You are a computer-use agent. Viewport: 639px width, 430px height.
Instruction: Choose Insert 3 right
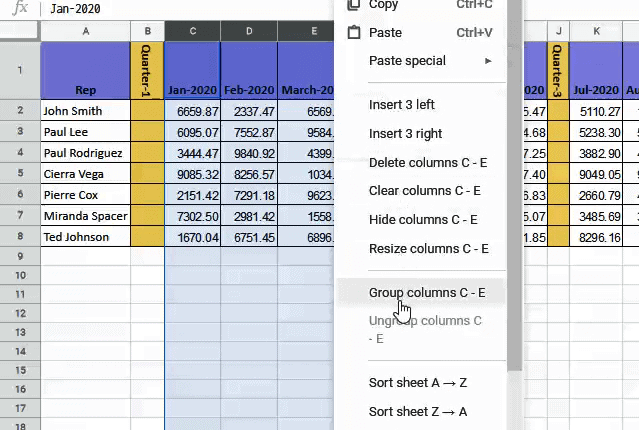coord(405,134)
